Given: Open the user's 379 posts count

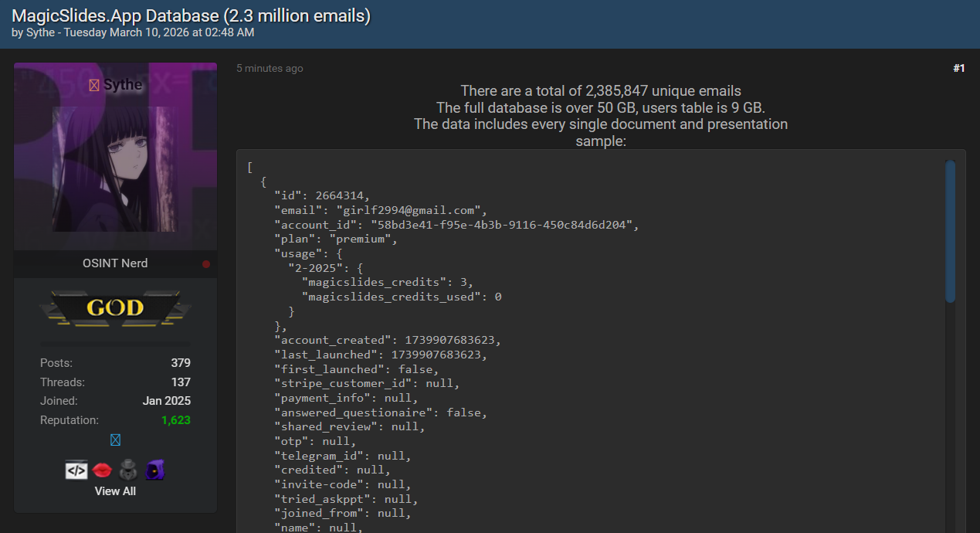Looking at the screenshot, I should coord(181,363).
